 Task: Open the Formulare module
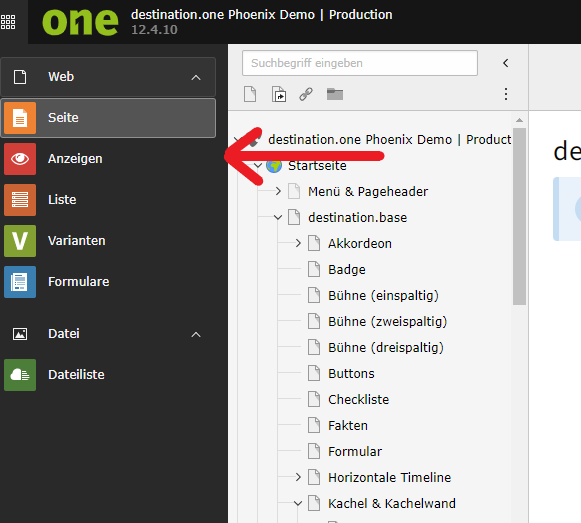pyautogui.click(x=108, y=282)
